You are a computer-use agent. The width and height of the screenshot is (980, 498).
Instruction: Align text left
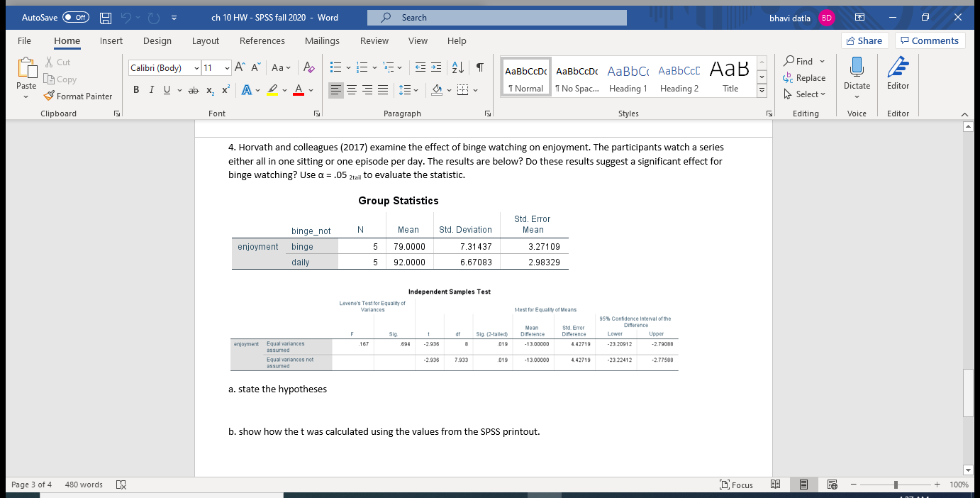coord(338,90)
